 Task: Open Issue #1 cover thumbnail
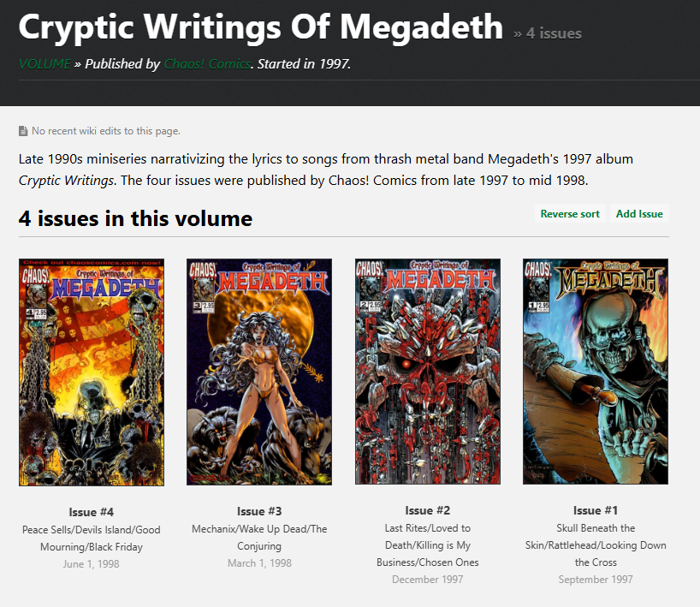(596, 372)
